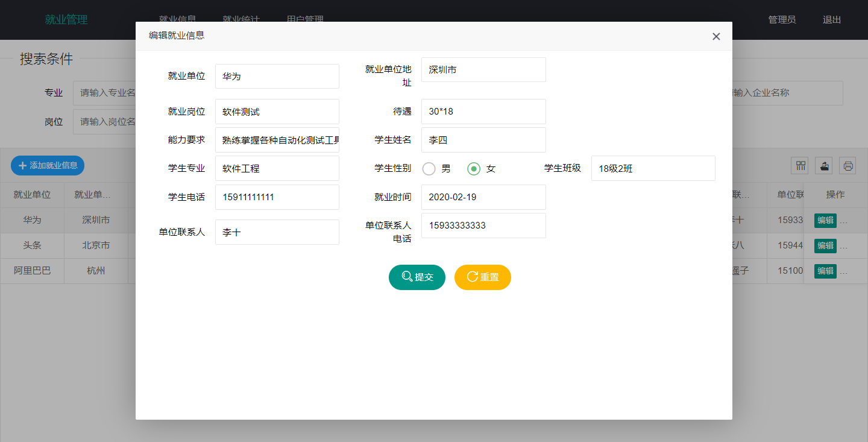Click the export icon above the table

(824, 165)
